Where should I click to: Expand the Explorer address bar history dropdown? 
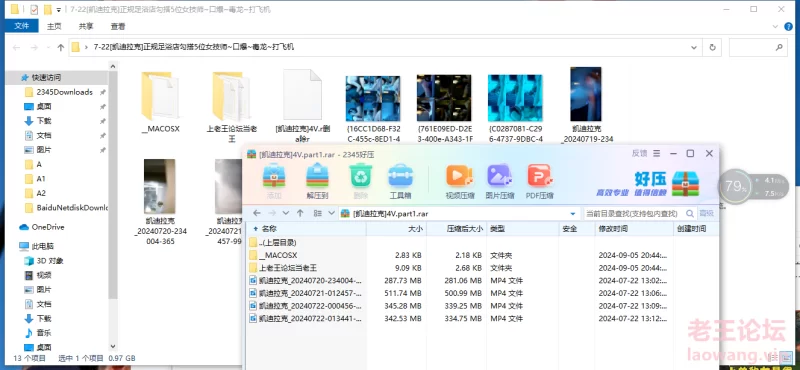click(x=694, y=47)
